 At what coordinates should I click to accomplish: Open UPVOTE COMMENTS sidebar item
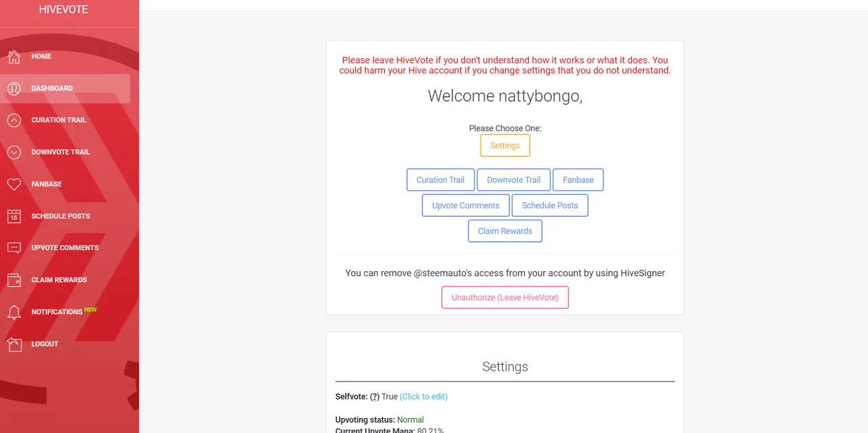pyautogui.click(x=65, y=248)
